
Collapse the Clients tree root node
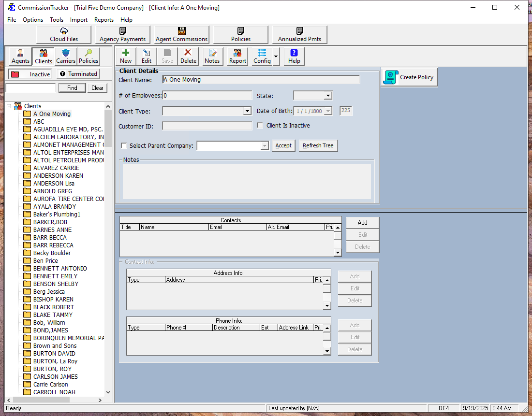(x=9, y=106)
